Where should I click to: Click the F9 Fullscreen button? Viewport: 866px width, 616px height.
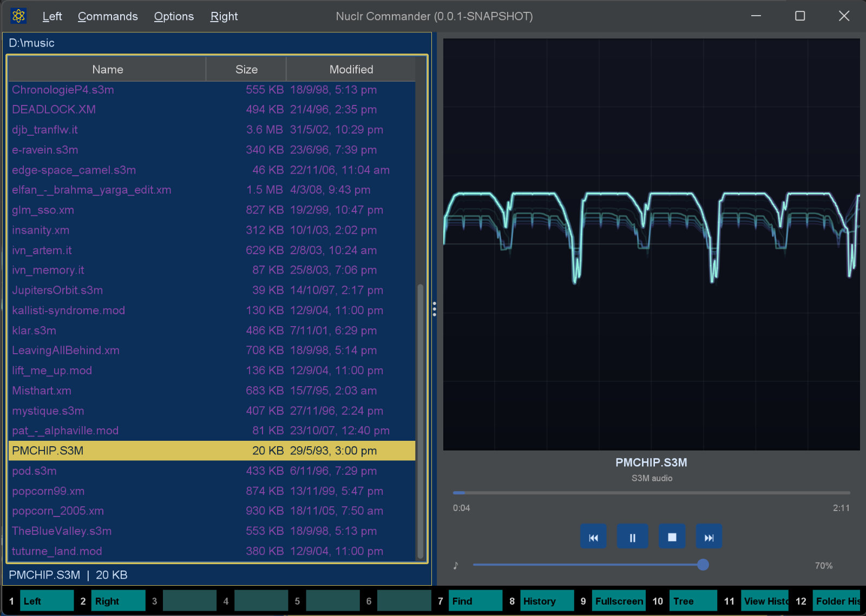coord(619,601)
